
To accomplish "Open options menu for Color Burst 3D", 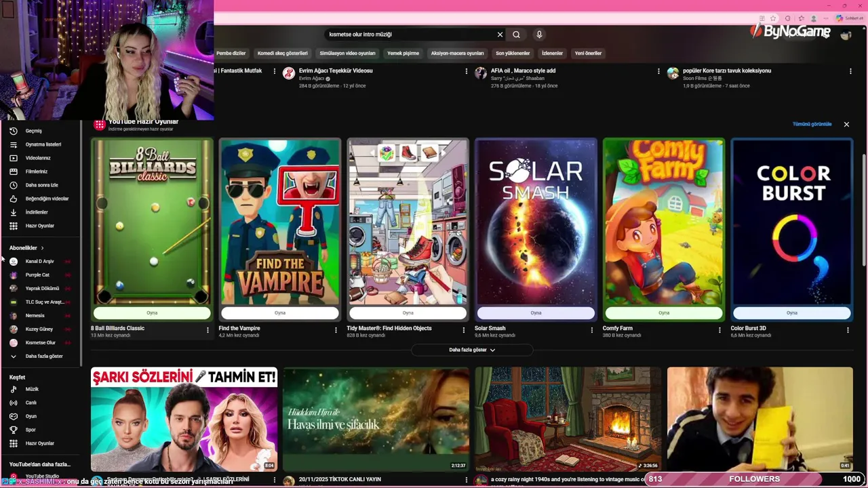I will [x=848, y=330].
